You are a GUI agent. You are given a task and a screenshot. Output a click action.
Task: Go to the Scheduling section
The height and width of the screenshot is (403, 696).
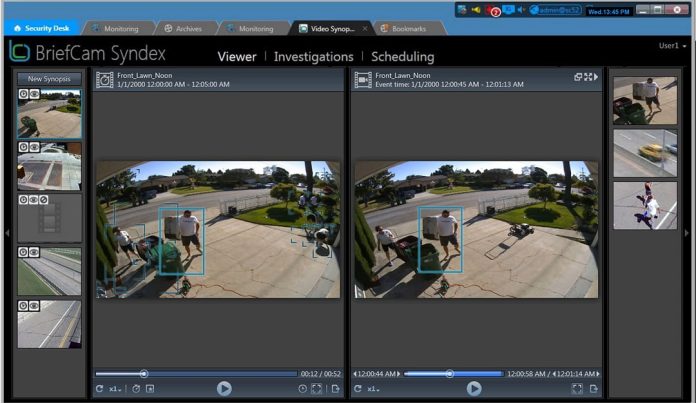click(x=402, y=57)
